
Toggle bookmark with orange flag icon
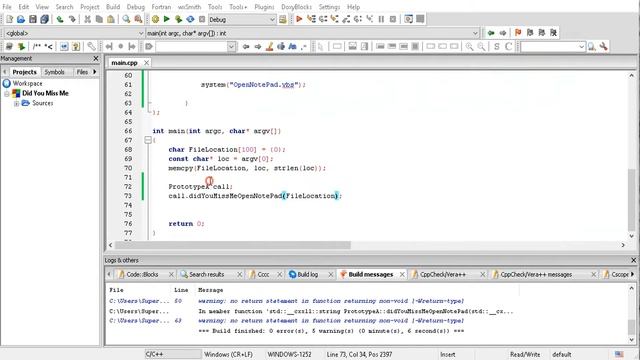[518, 33]
